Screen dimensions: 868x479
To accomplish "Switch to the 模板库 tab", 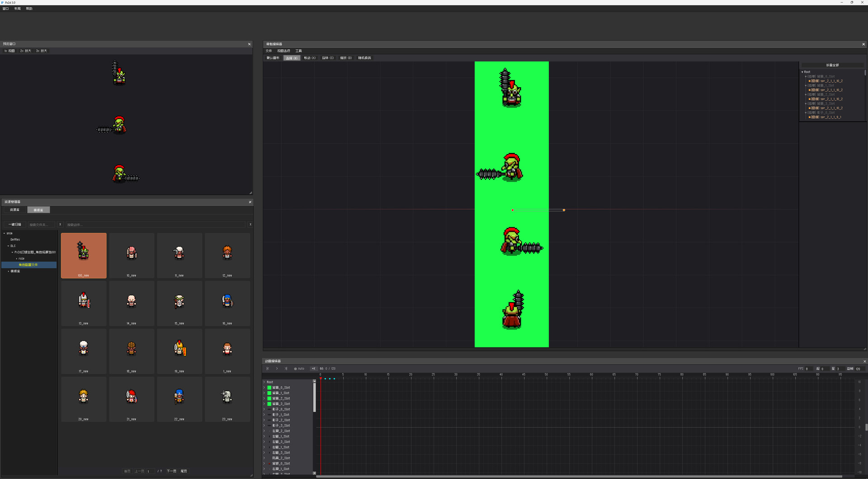I will pyautogui.click(x=38, y=210).
